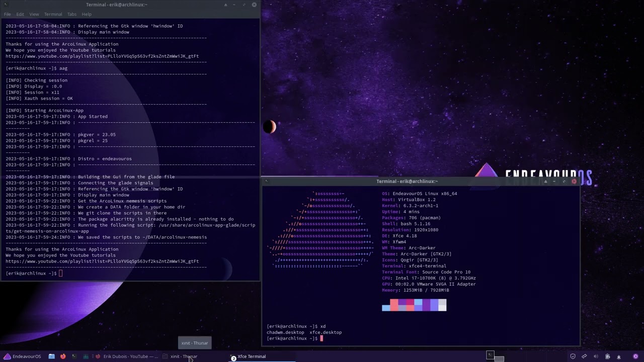Open the Help menu in the left terminal
The height and width of the screenshot is (362, 644).
click(x=87, y=14)
